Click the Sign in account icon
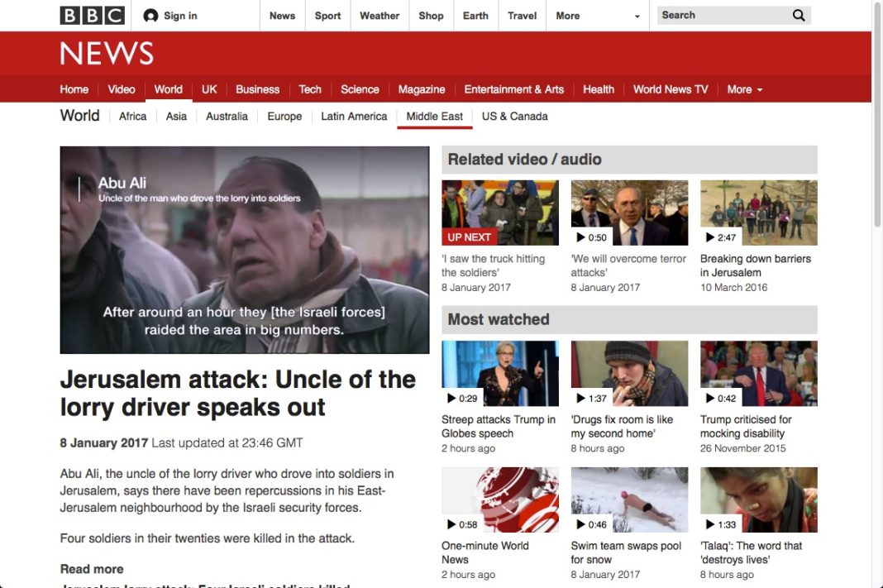 (150, 16)
